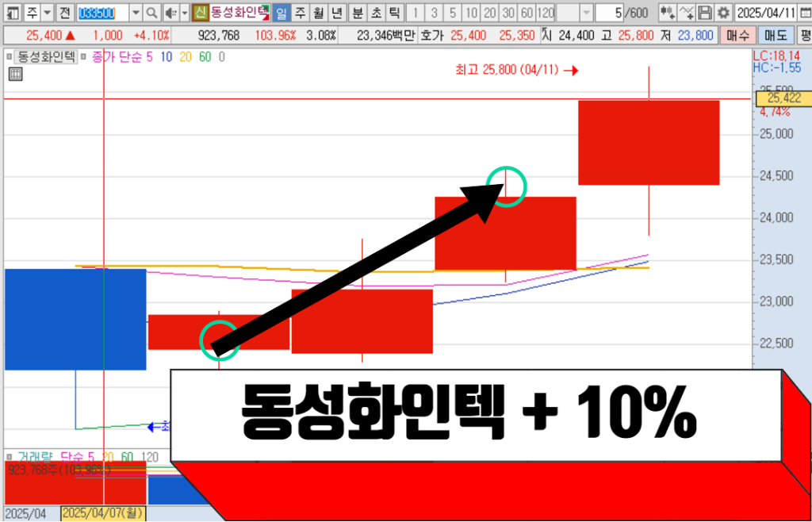This screenshot has width=812, height=522.
Task: Focus the stock code field 033500
Action: 102,13
